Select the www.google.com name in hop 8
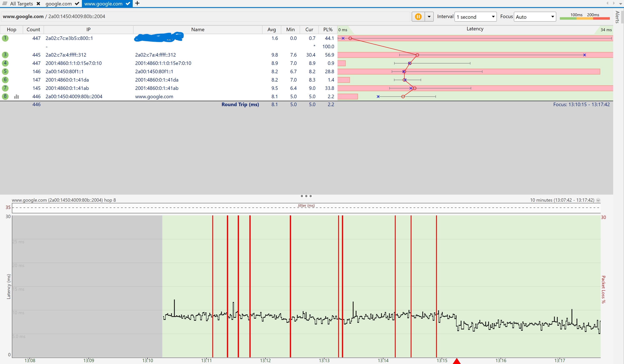624x364 pixels. (x=154, y=97)
